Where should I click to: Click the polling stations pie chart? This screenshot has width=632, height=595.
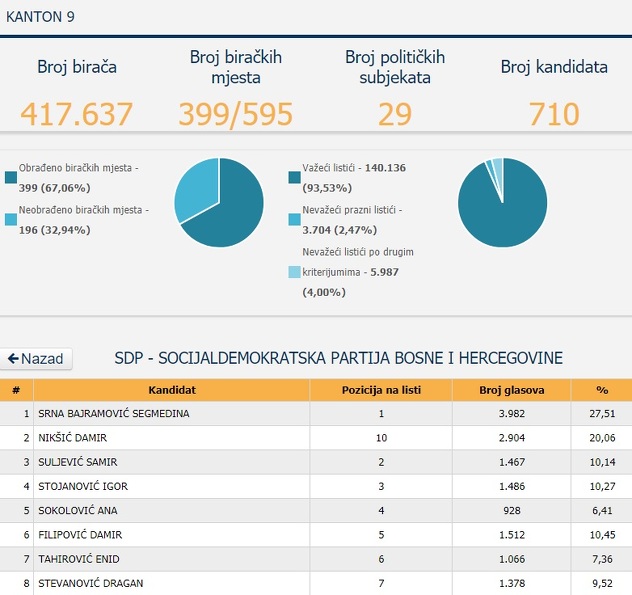[x=219, y=203]
